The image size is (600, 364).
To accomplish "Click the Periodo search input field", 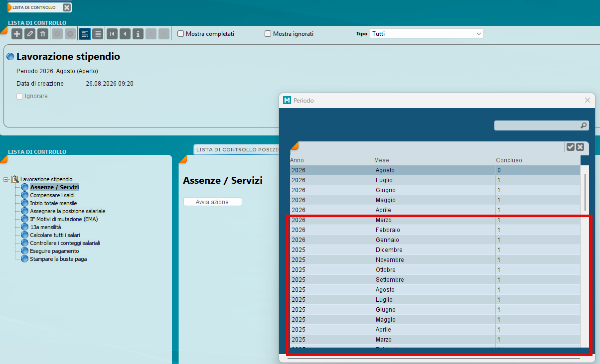I will pyautogui.click(x=537, y=125).
